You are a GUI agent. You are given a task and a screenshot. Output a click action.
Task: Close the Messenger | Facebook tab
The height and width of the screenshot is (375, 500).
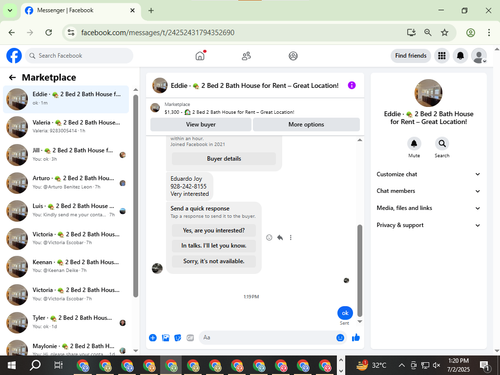coord(132,10)
